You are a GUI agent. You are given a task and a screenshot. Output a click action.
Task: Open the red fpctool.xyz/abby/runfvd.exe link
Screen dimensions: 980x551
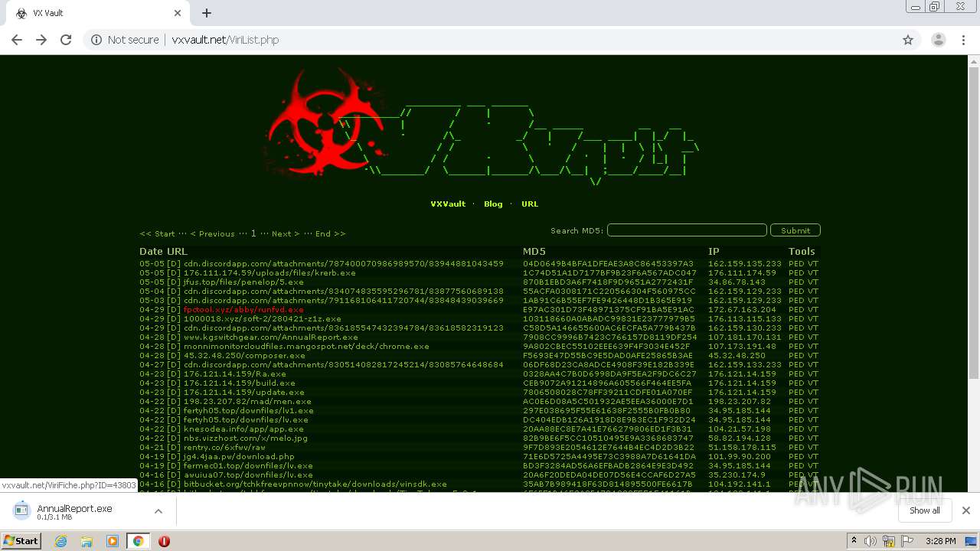[x=243, y=309]
